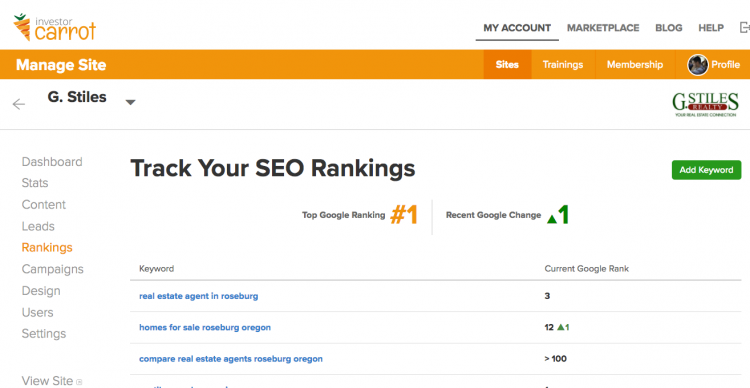The height and width of the screenshot is (388, 750).
Task: Open Dashboard from the left sidebar
Action: point(52,162)
